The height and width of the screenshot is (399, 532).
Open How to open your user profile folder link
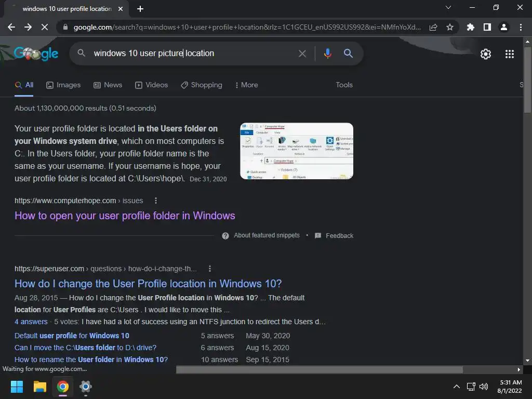click(125, 216)
